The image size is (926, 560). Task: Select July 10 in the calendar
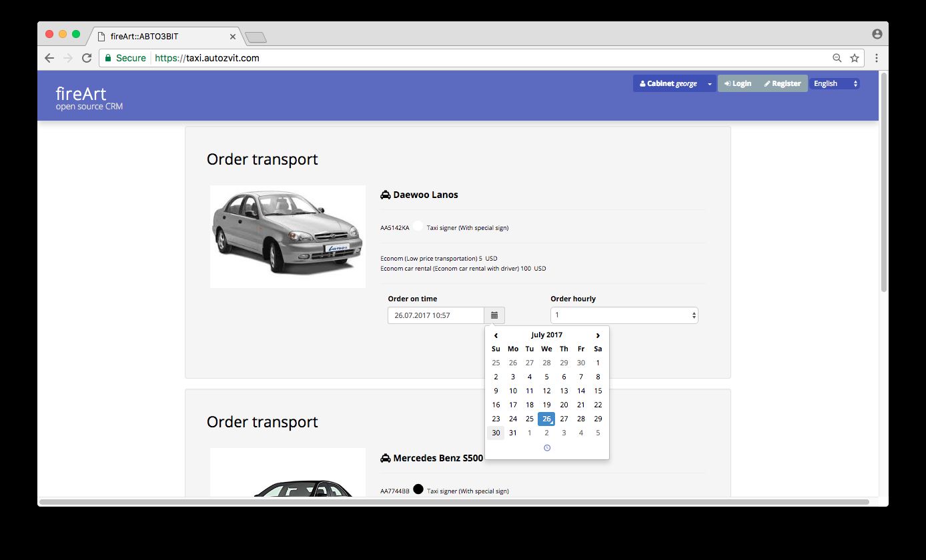coord(512,391)
